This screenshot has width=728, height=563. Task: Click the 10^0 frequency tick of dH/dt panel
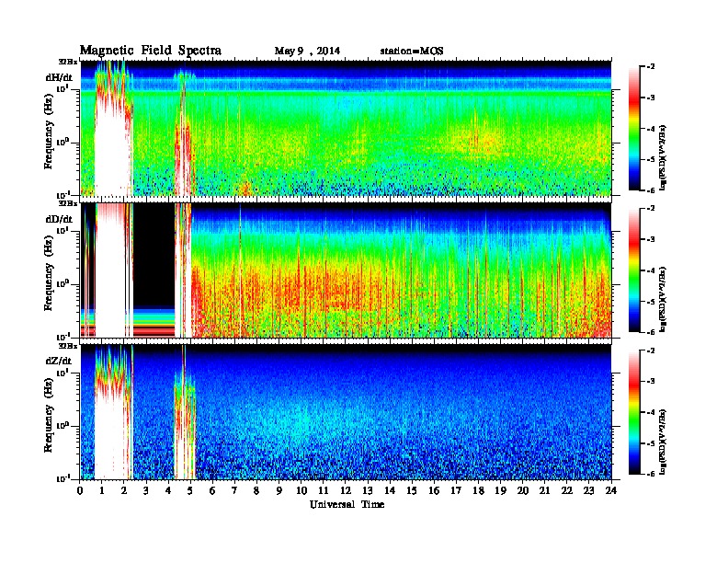63,142
